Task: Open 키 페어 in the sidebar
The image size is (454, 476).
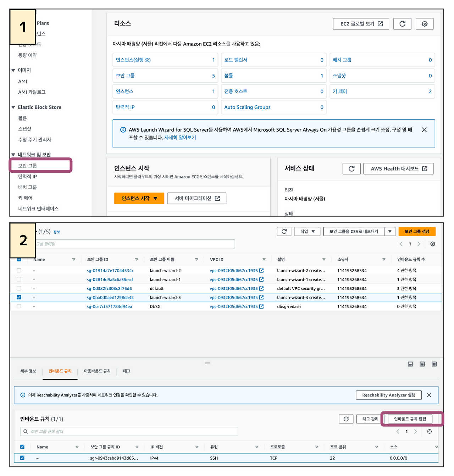Action: pyautogui.click(x=25, y=198)
